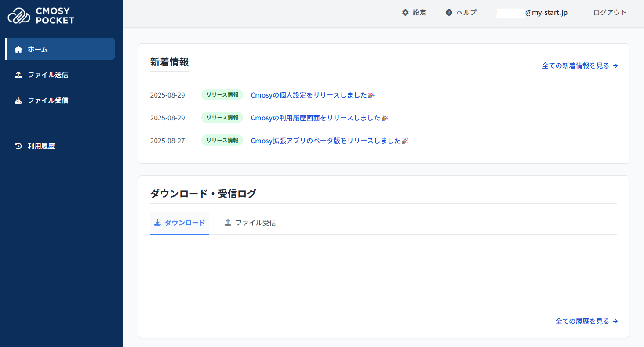
Task: Switch to the ファイル受信 log tab
Action: pos(250,223)
